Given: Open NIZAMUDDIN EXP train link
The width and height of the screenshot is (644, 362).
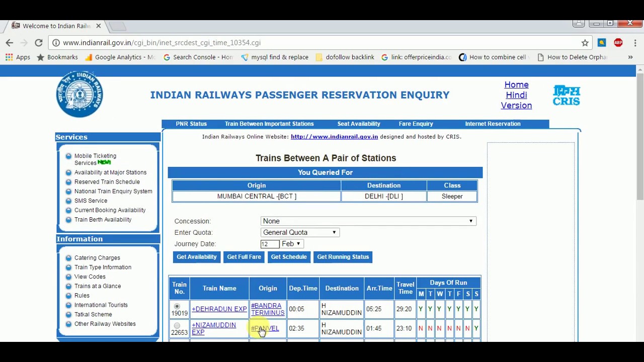Looking at the screenshot, I should coord(214,329).
